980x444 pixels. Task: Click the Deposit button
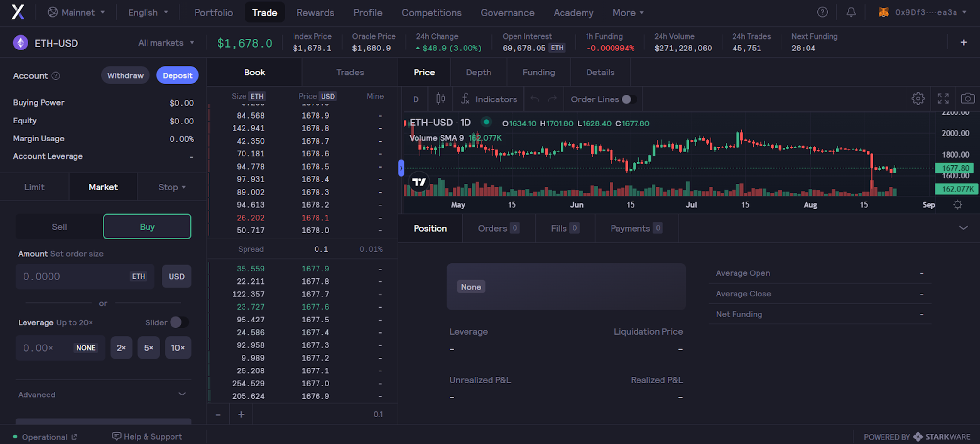(177, 75)
